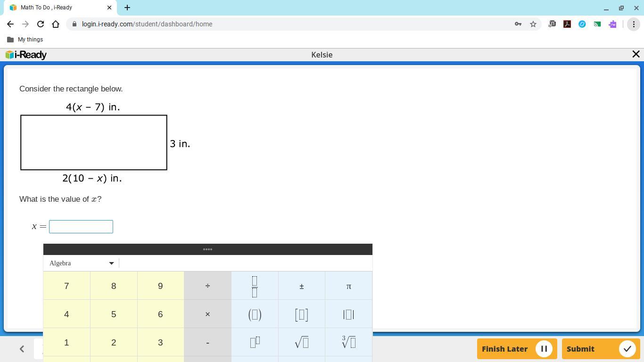Insert square root template
Viewport: 644px width, 362px height.
[302, 342]
